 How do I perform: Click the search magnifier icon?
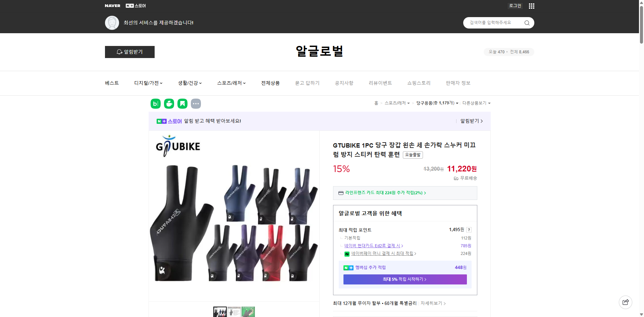point(527,22)
